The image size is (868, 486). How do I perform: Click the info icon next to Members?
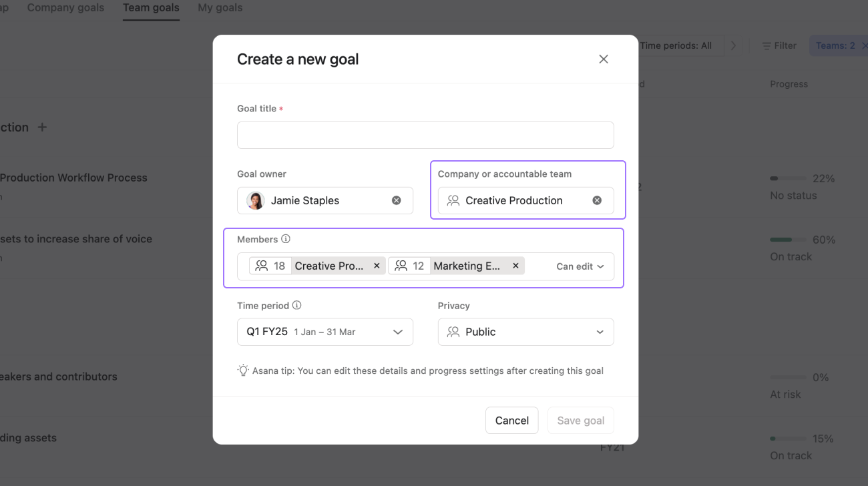pyautogui.click(x=287, y=238)
